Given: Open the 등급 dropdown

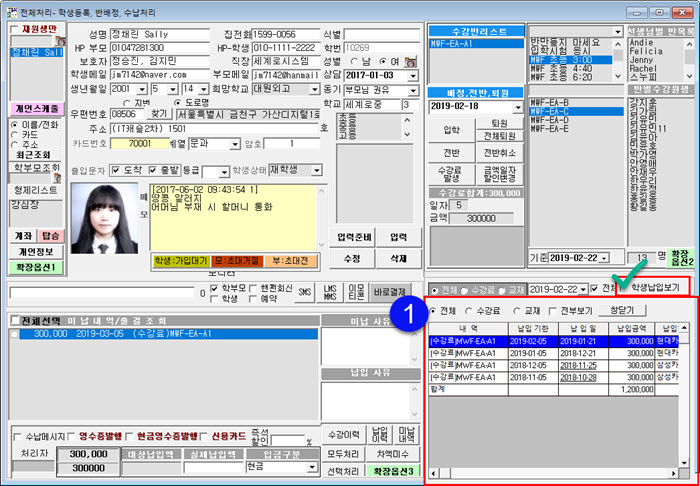Looking at the screenshot, I should [x=225, y=171].
